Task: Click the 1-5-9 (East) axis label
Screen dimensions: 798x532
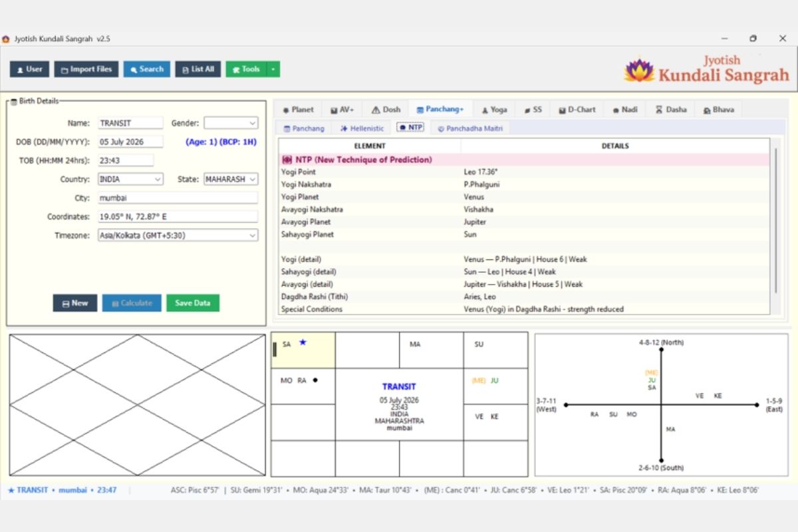Action: click(x=774, y=405)
